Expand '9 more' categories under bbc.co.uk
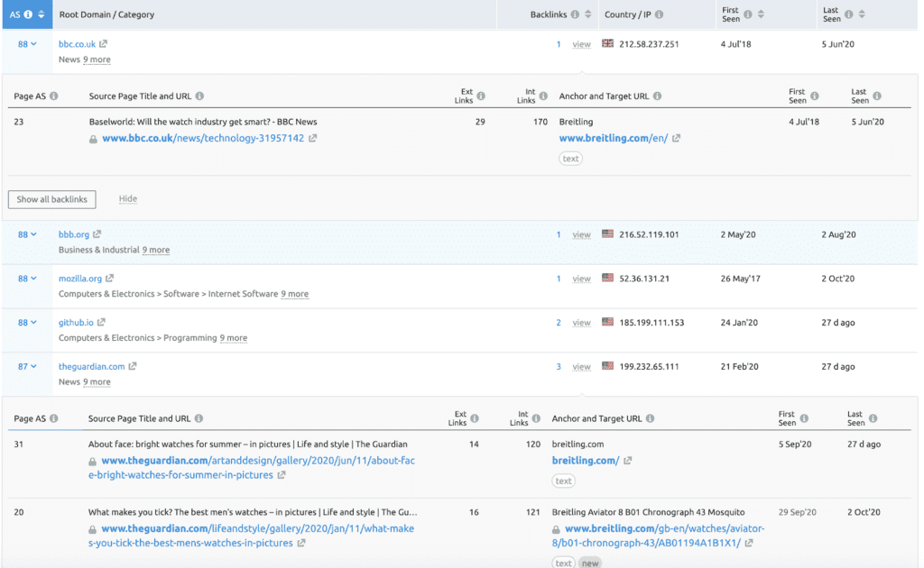Image resolution: width=924 pixels, height=568 pixels. click(97, 60)
